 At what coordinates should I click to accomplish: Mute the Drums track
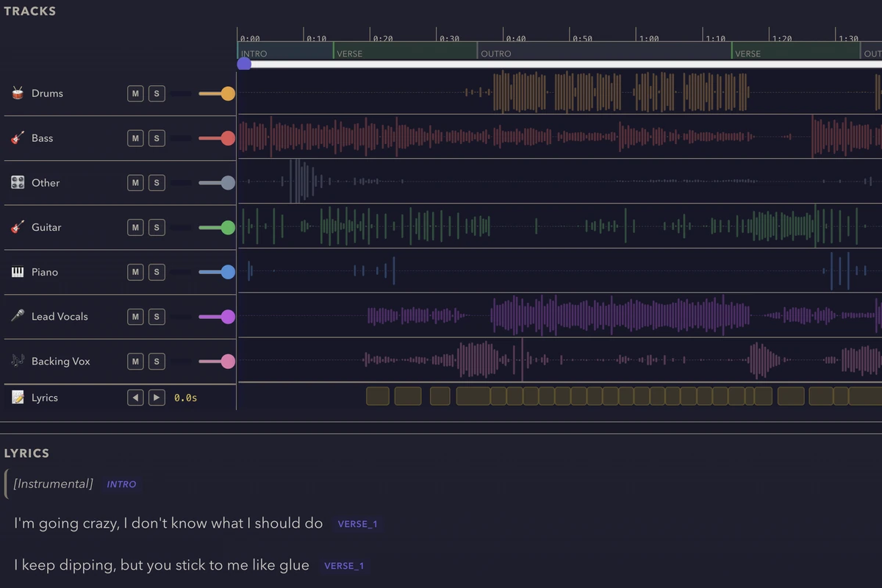135,93
